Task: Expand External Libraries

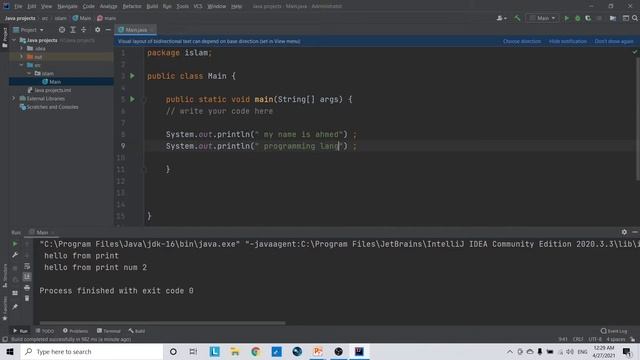Action: 14,98
